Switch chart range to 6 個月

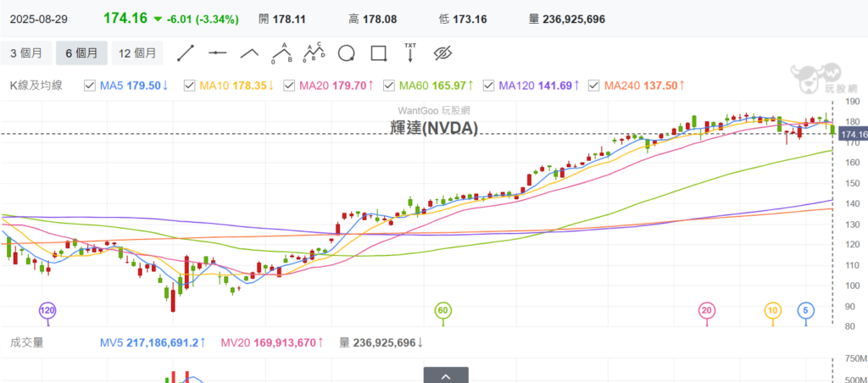[81, 53]
